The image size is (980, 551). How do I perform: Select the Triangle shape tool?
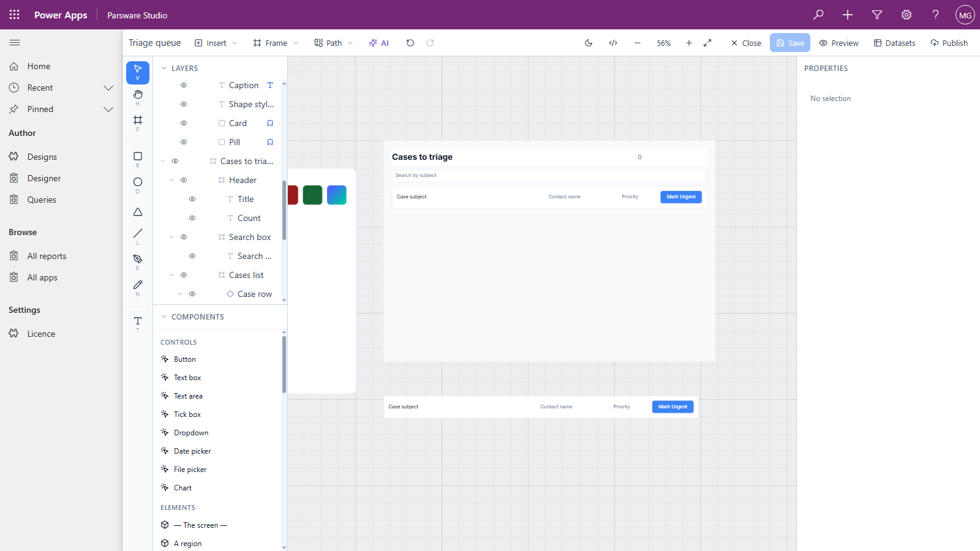point(138,212)
